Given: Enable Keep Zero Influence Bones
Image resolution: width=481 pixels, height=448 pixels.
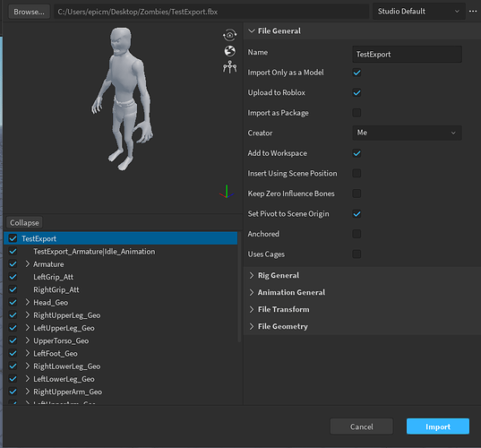Looking at the screenshot, I should coord(356,194).
